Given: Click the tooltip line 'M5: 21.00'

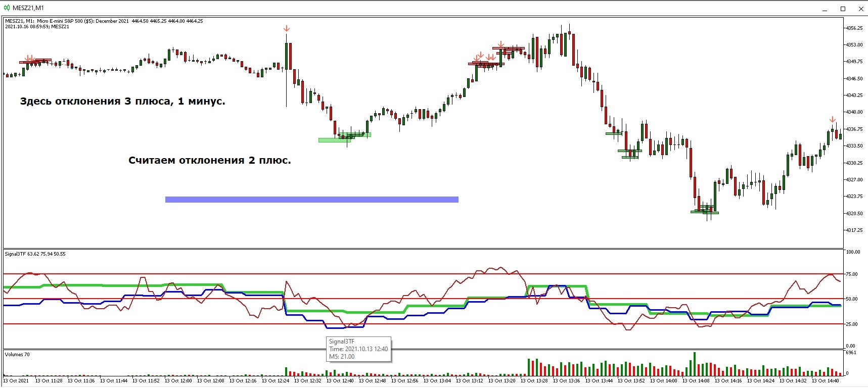Looking at the screenshot, I should (342, 357).
